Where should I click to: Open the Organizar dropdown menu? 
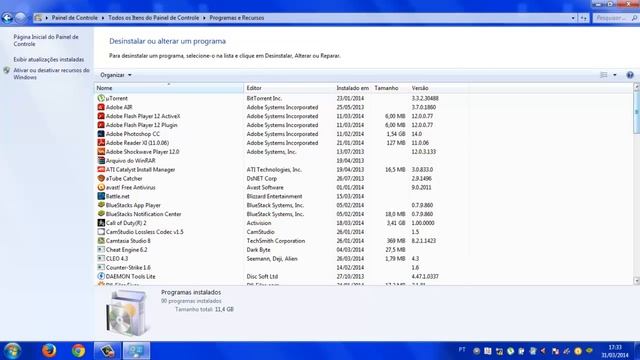116,75
